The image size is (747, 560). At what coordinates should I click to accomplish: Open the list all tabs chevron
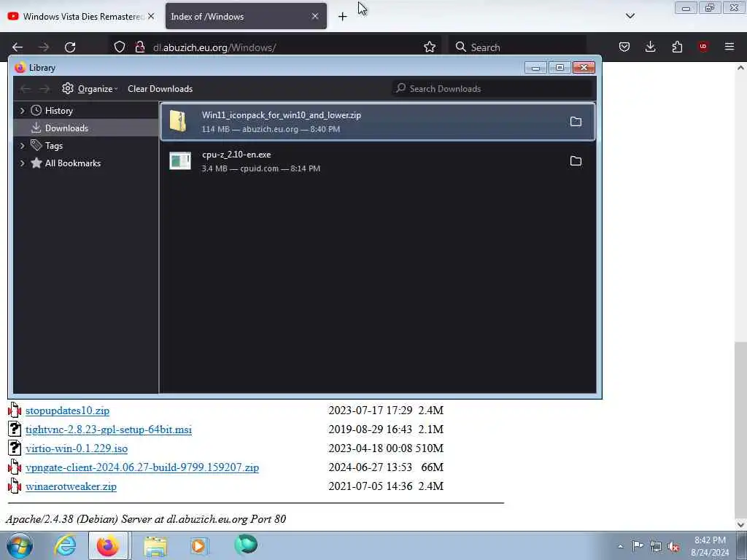pyautogui.click(x=630, y=16)
